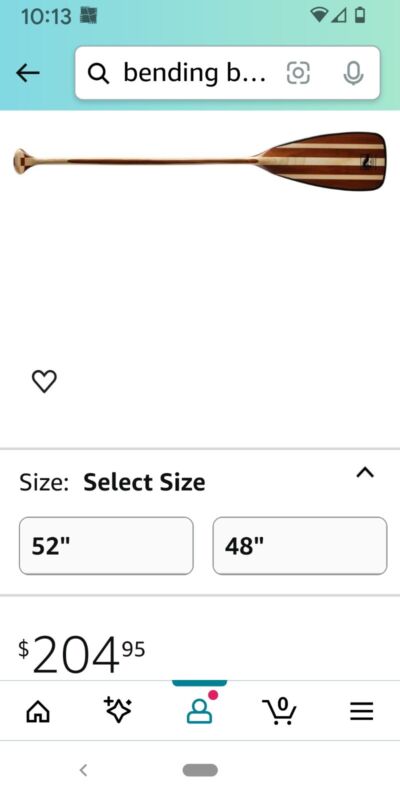Tap the magnifying glass search icon
This screenshot has height=800, width=400.
(98, 73)
